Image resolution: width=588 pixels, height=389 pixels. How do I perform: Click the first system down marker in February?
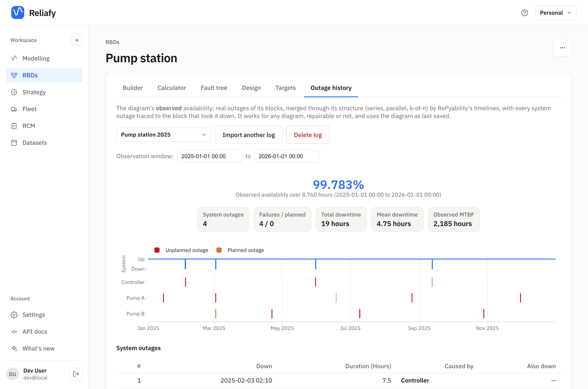(185, 264)
